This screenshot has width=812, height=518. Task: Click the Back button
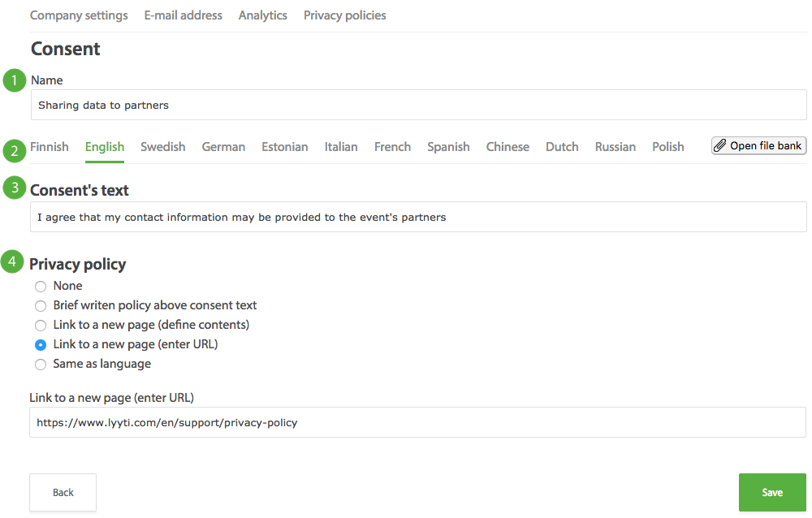[x=63, y=492]
